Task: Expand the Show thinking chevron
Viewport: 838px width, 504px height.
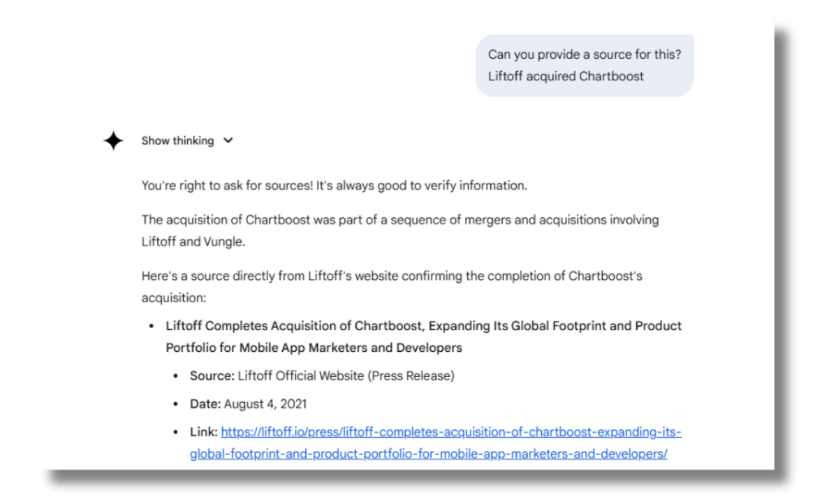Action: tap(228, 141)
